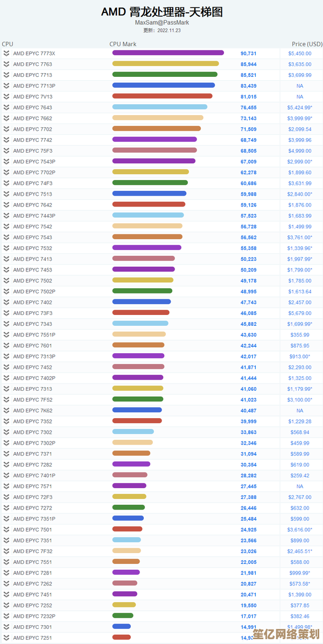Expand the AMD EPYC 7643 row chevron
The width and height of the screenshot is (323, 644).
tap(6, 107)
